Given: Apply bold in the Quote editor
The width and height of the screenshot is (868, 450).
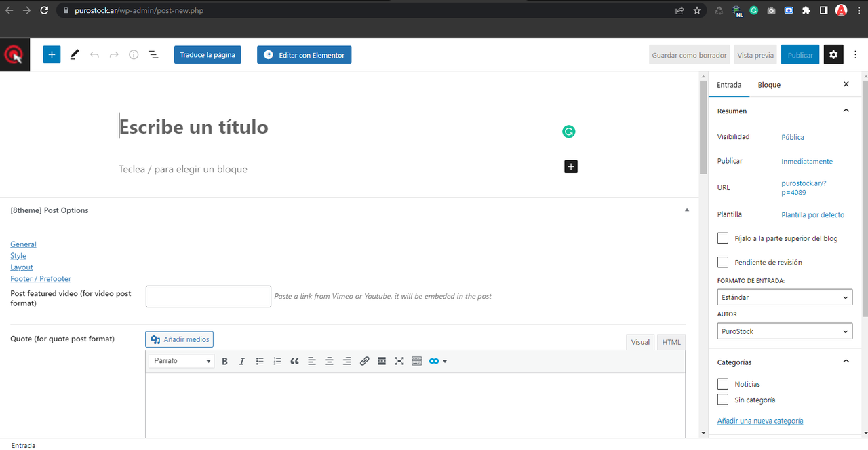Looking at the screenshot, I should (x=224, y=361).
